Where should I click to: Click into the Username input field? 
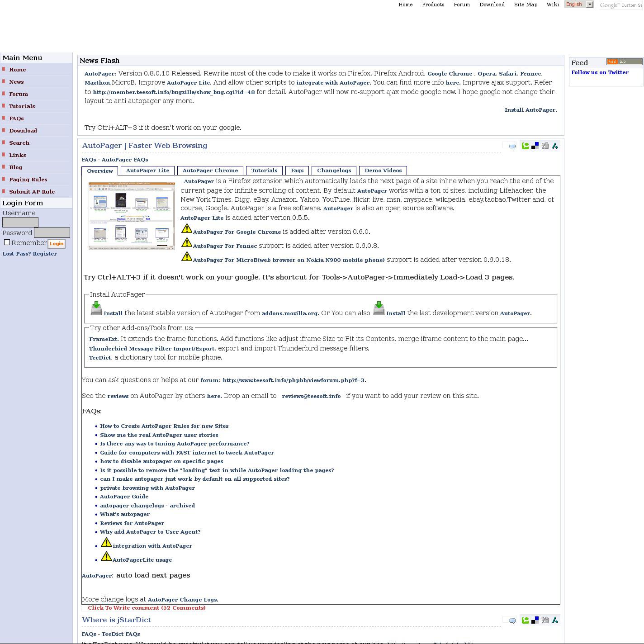tap(20, 222)
